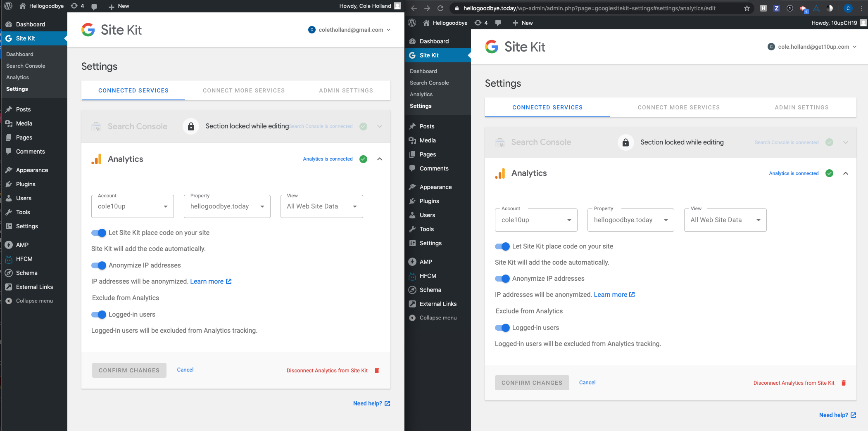This screenshot has height=431, width=868.
Task: Click Confirm Changes button in right window
Action: tap(532, 383)
